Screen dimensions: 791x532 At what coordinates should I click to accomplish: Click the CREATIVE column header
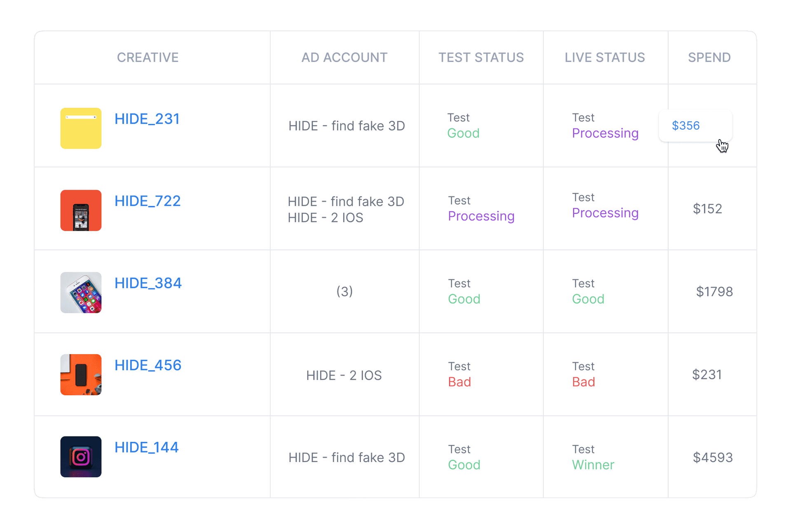[148, 57]
